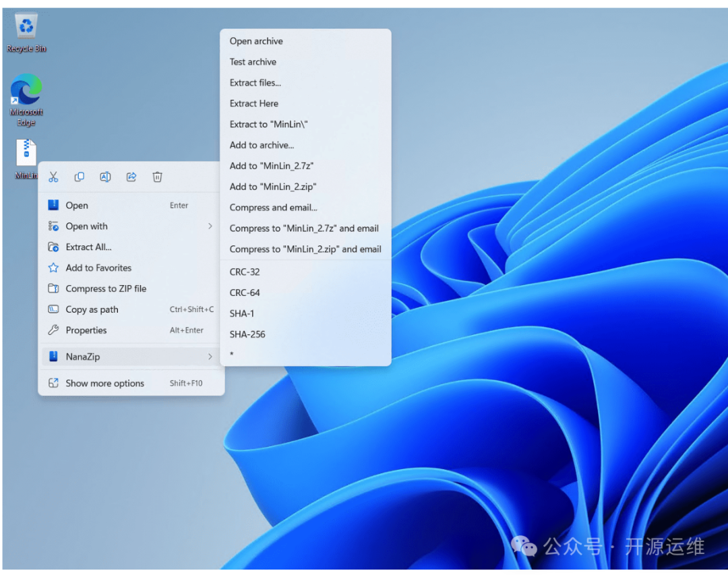
Task: Select the Microsoft Edge desktop shortcut
Action: (x=26, y=100)
